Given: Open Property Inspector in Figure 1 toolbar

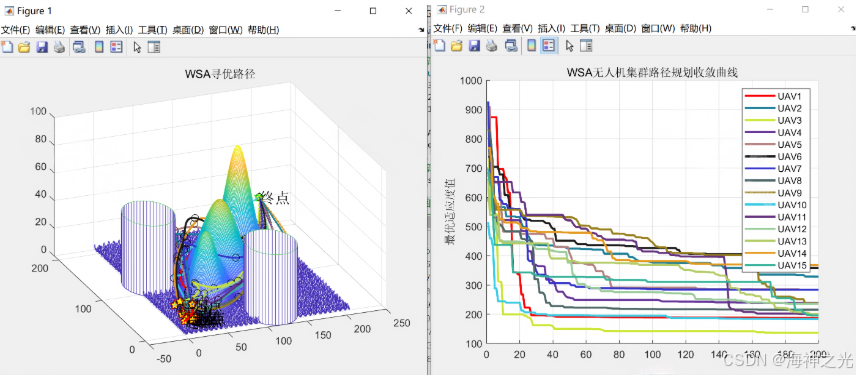Looking at the screenshot, I should point(154,48).
